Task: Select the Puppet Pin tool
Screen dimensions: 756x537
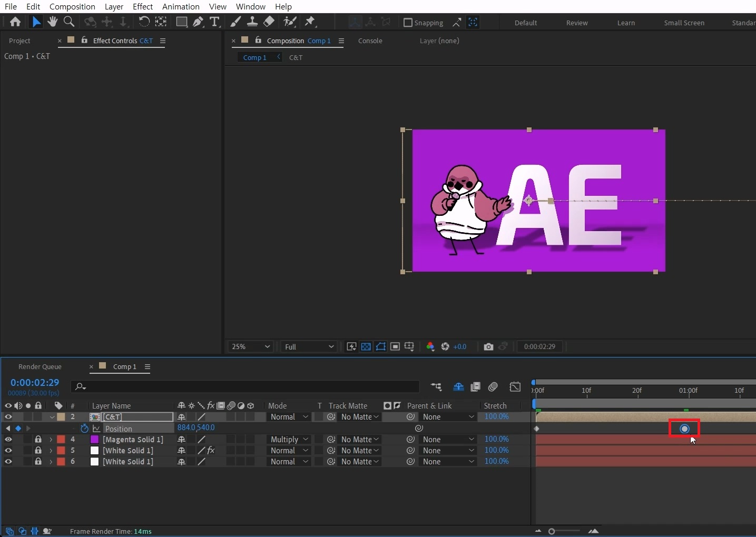Action: click(310, 22)
